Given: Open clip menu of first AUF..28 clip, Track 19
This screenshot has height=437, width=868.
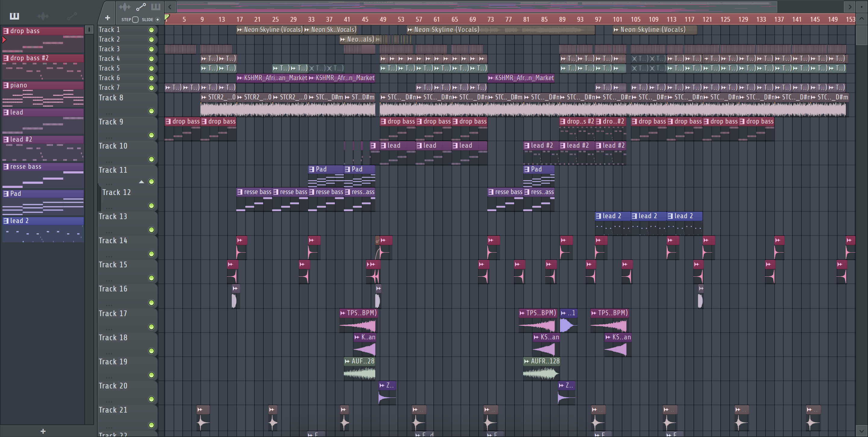Looking at the screenshot, I should [347, 361].
